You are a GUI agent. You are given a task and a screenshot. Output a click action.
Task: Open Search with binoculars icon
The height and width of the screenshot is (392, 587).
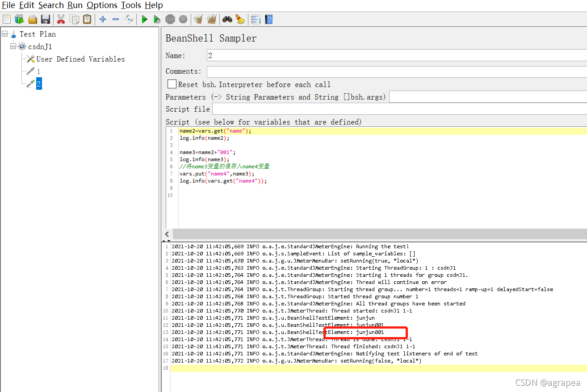(227, 19)
